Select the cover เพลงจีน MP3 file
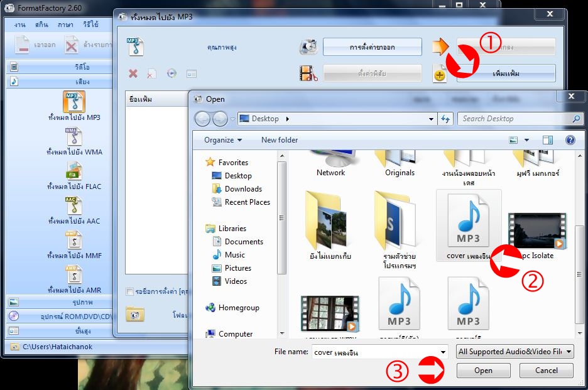 click(469, 225)
